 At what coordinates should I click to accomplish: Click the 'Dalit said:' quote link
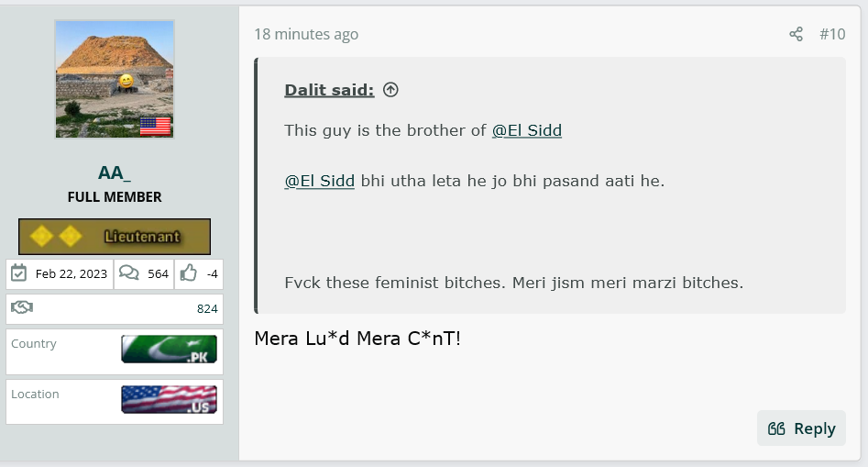(329, 90)
